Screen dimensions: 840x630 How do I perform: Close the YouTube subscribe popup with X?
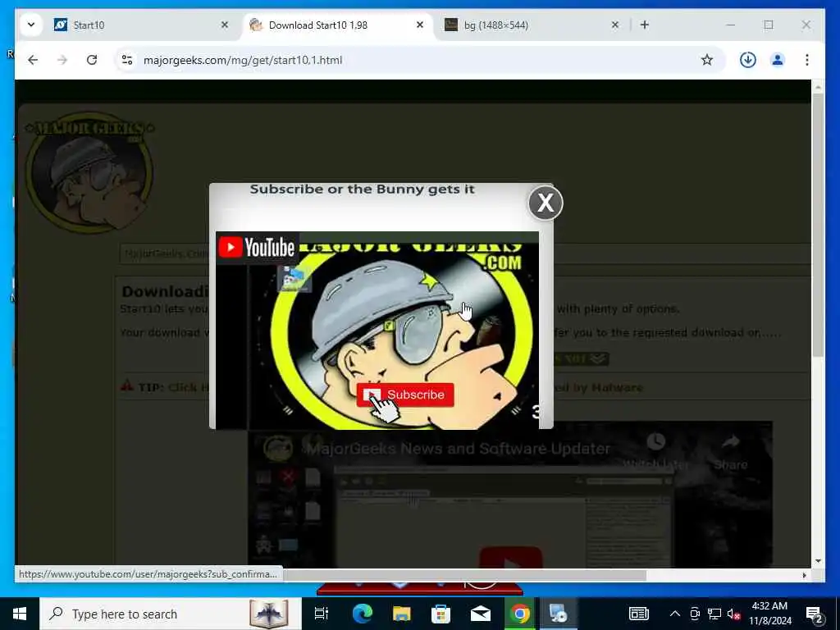click(546, 203)
